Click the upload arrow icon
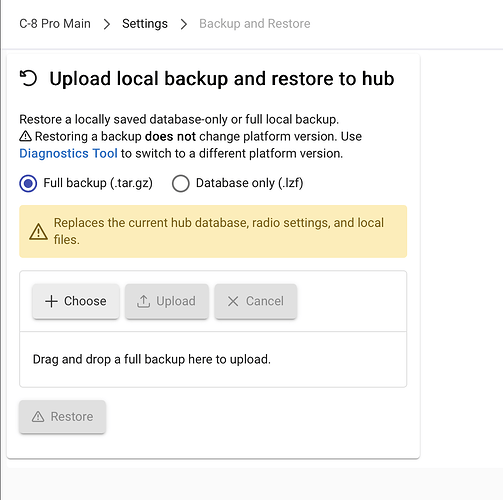 143,301
